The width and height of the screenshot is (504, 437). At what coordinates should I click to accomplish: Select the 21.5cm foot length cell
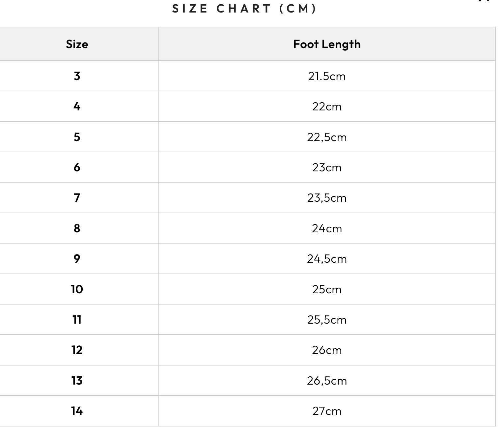point(327,76)
